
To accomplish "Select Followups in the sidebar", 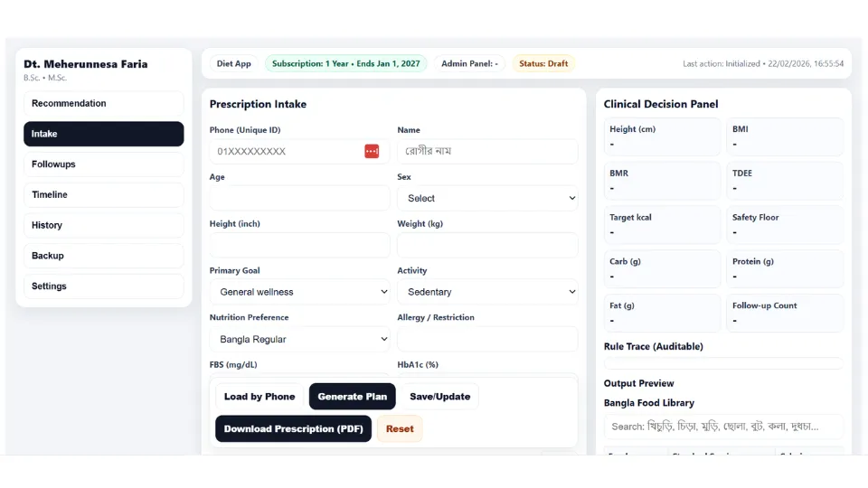I will click(x=103, y=164).
